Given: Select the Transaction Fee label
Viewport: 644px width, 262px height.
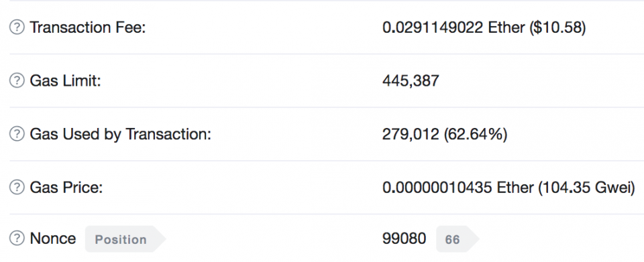Looking at the screenshot, I should pyautogui.click(x=88, y=27).
